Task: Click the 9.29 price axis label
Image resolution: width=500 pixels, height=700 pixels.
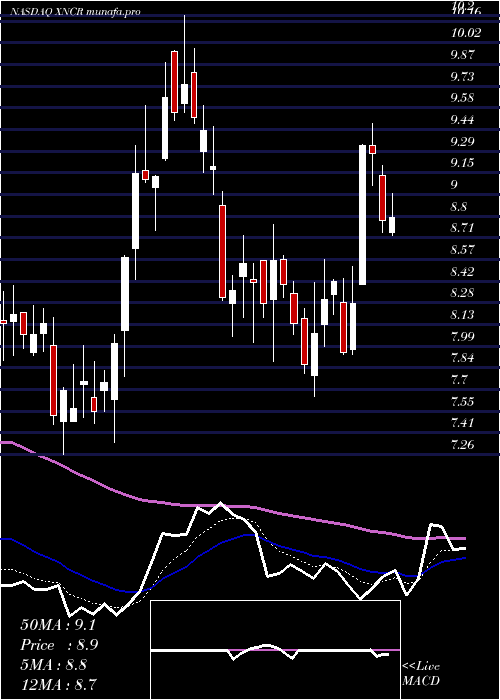Action: click(x=462, y=142)
